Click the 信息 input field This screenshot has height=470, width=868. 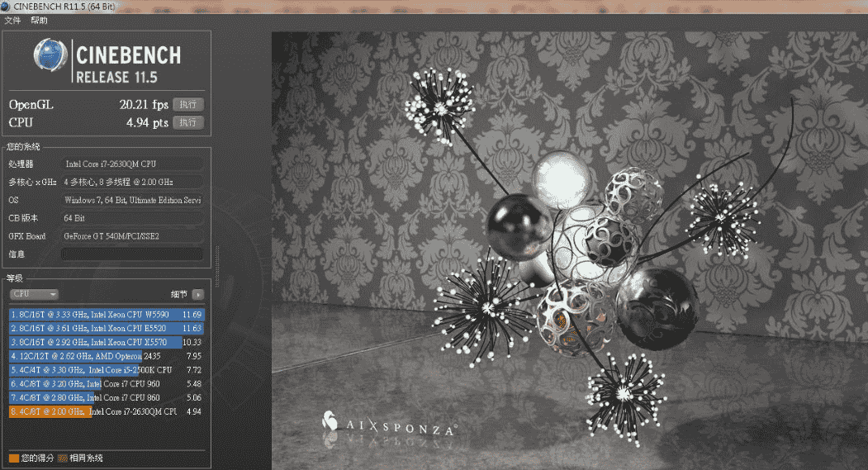(x=132, y=254)
